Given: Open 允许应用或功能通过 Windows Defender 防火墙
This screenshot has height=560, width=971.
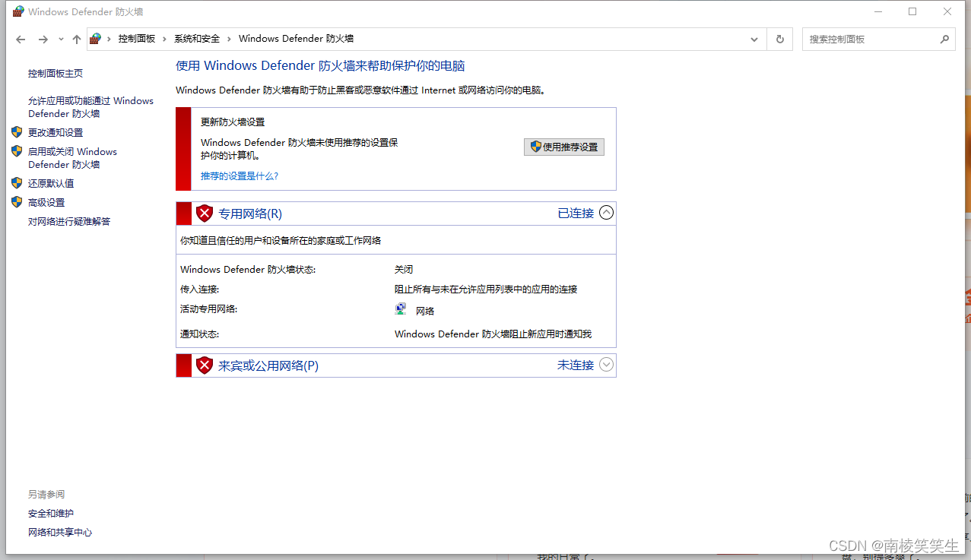Looking at the screenshot, I should point(90,107).
